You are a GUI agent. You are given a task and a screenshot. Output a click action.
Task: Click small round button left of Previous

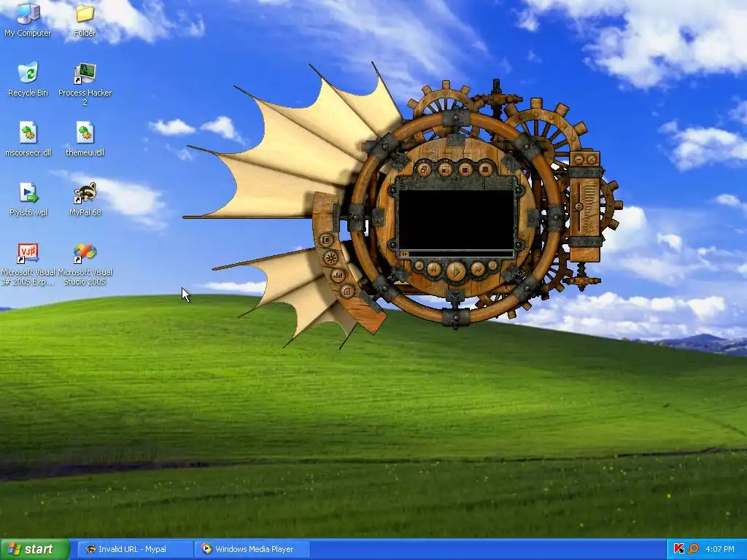(x=419, y=265)
